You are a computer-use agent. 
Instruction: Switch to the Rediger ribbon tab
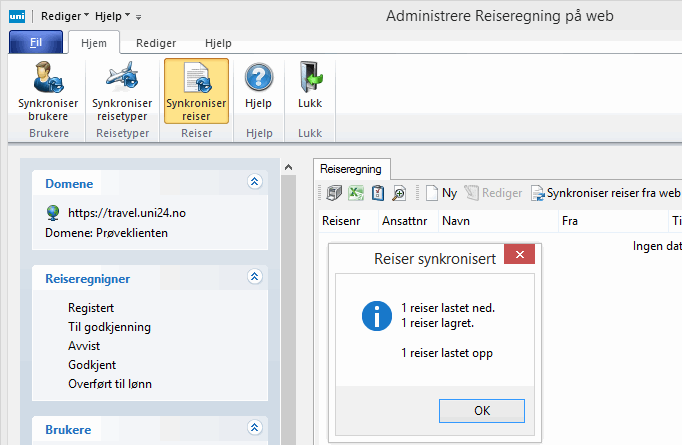pos(155,43)
